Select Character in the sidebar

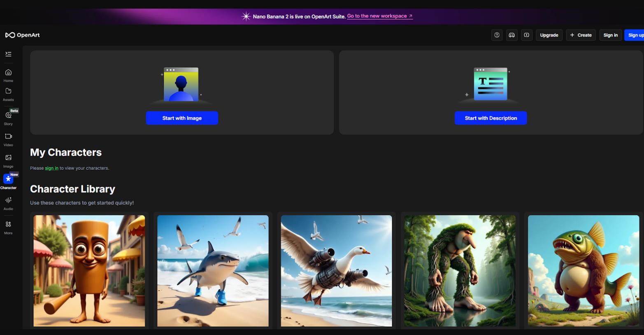pyautogui.click(x=8, y=182)
